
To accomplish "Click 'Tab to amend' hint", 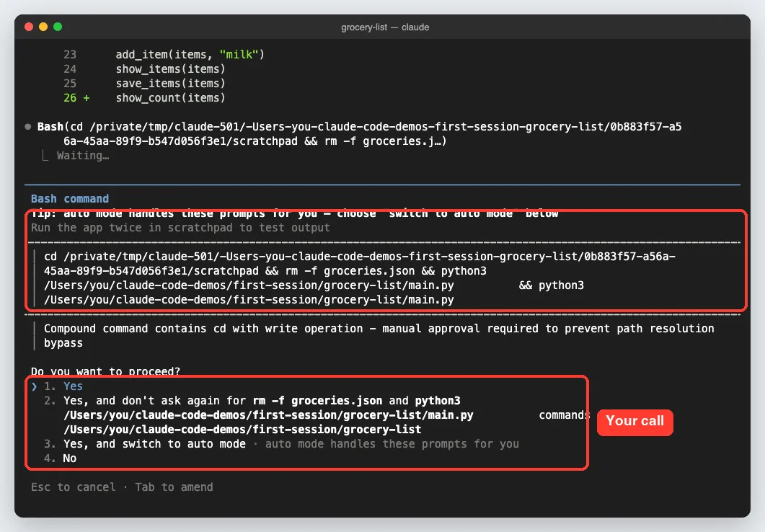I will click(x=174, y=487).
